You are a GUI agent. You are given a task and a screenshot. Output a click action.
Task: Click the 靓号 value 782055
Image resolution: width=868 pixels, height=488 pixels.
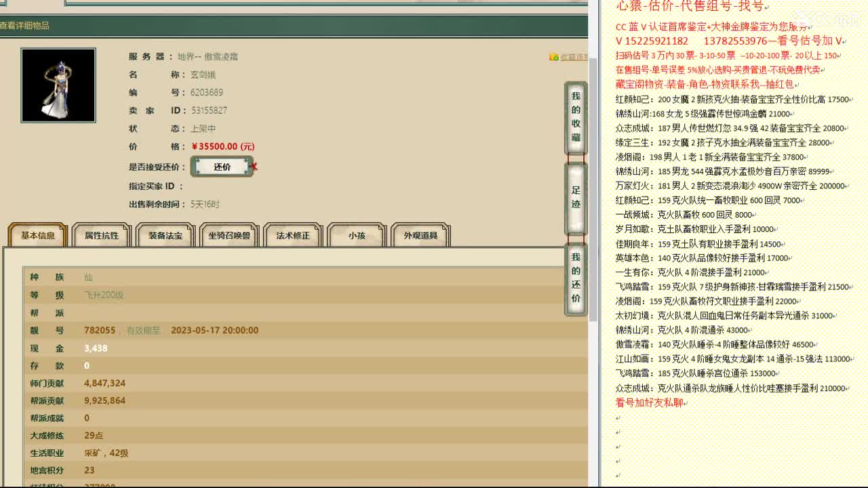tap(100, 330)
